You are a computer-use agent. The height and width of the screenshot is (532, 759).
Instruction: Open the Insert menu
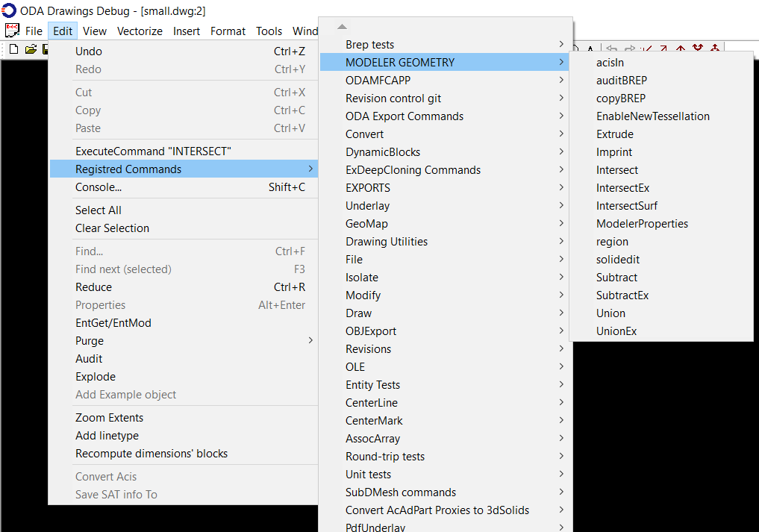(187, 31)
